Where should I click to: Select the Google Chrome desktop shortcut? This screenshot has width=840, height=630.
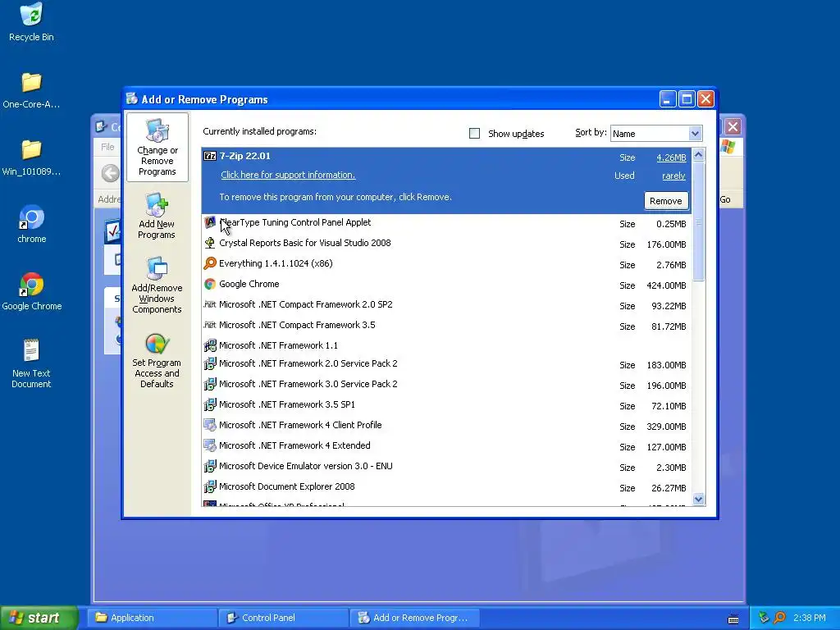[x=31, y=291]
